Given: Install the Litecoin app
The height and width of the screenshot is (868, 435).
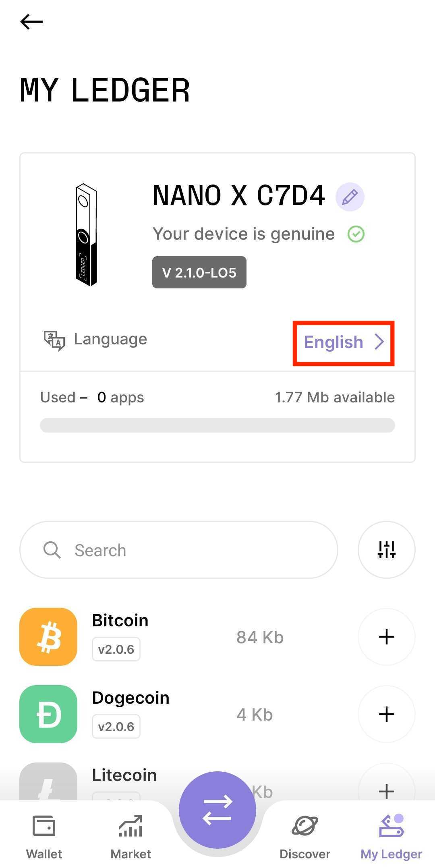Looking at the screenshot, I should (386, 789).
